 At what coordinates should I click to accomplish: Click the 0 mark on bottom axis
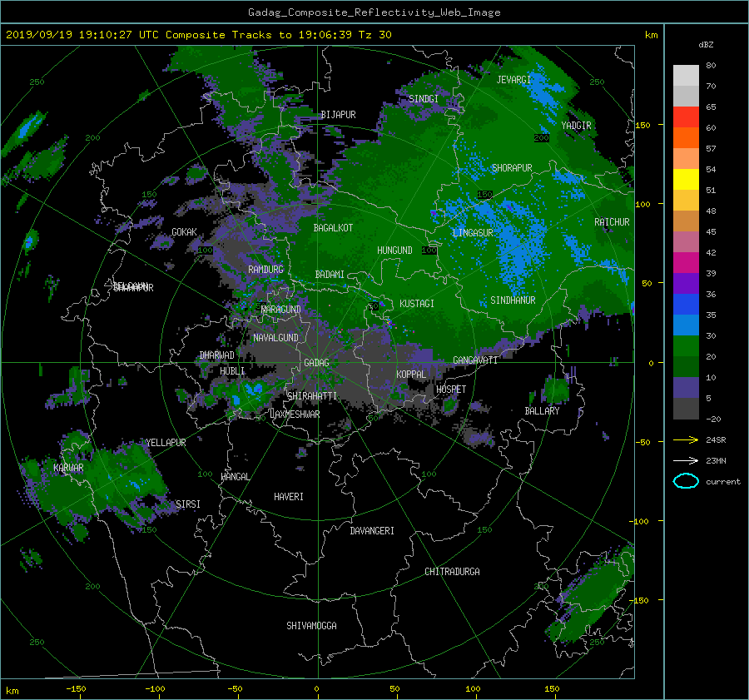316,689
